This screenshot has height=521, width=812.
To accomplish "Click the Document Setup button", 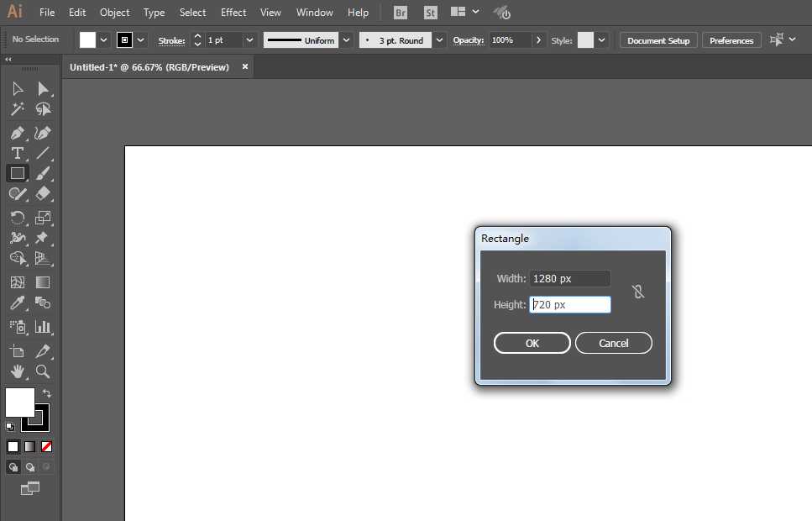I will coord(658,40).
